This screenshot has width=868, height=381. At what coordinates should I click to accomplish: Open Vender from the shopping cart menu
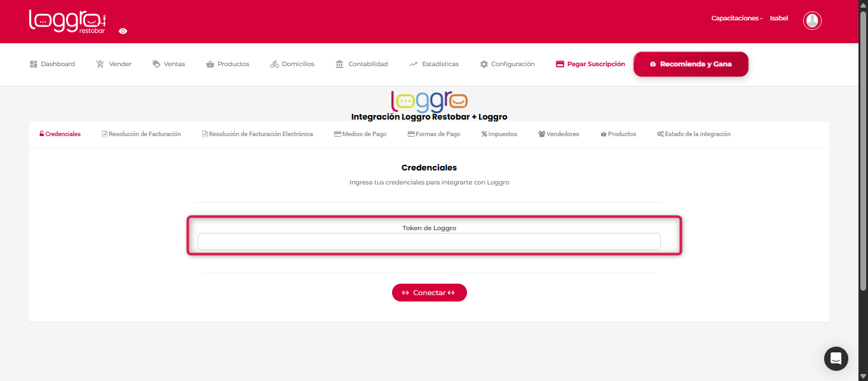coord(114,64)
